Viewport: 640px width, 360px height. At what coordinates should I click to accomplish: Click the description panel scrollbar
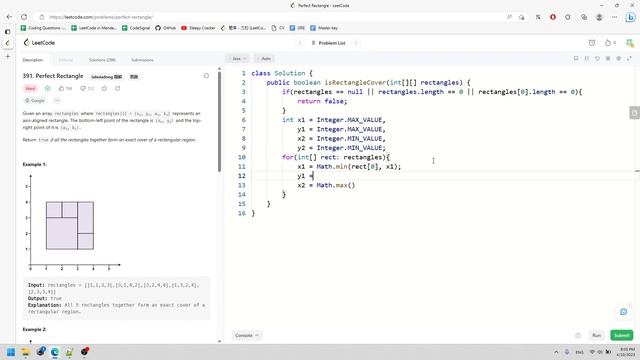220,122
